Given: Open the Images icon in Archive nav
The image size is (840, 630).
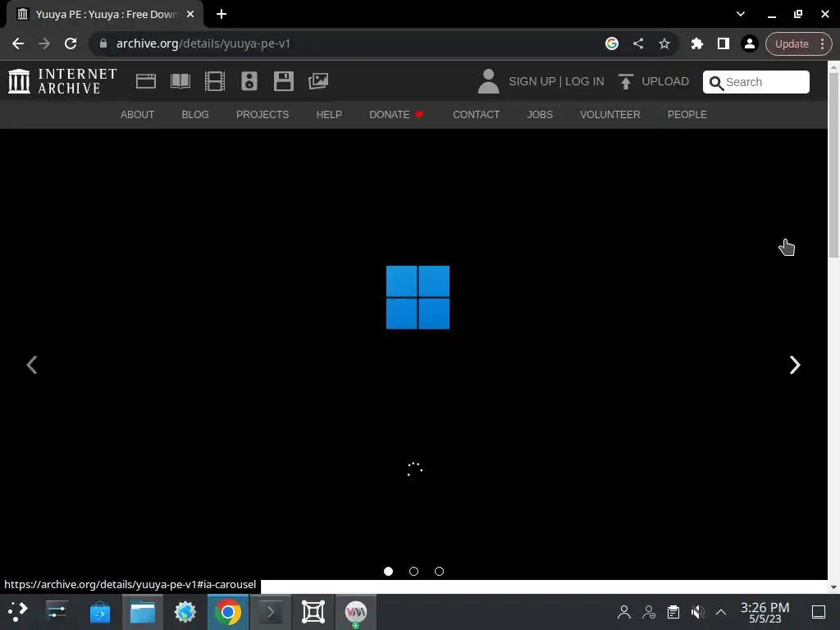Looking at the screenshot, I should point(318,81).
